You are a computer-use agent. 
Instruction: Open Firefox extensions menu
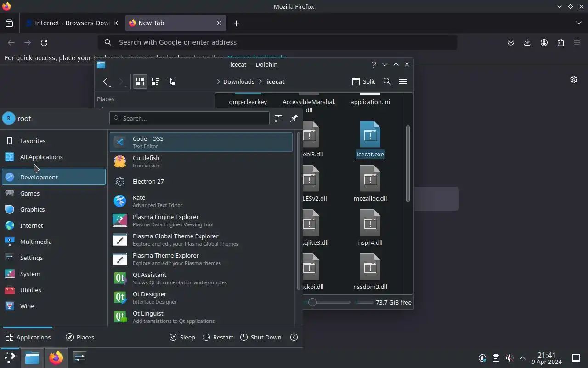pos(560,42)
